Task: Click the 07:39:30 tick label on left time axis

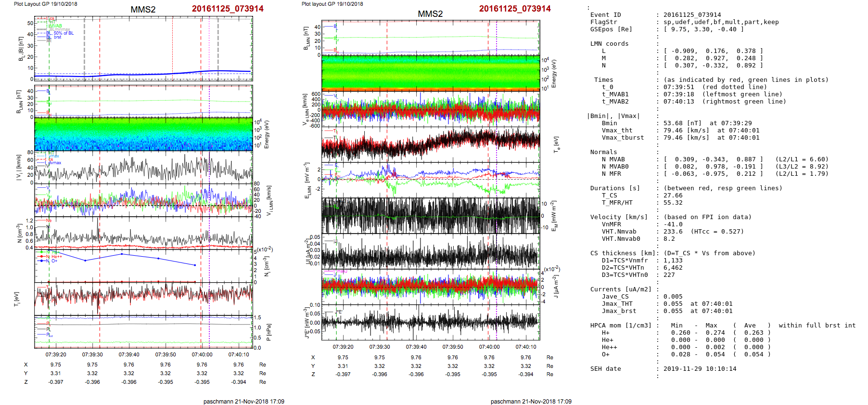Action: coord(92,354)
